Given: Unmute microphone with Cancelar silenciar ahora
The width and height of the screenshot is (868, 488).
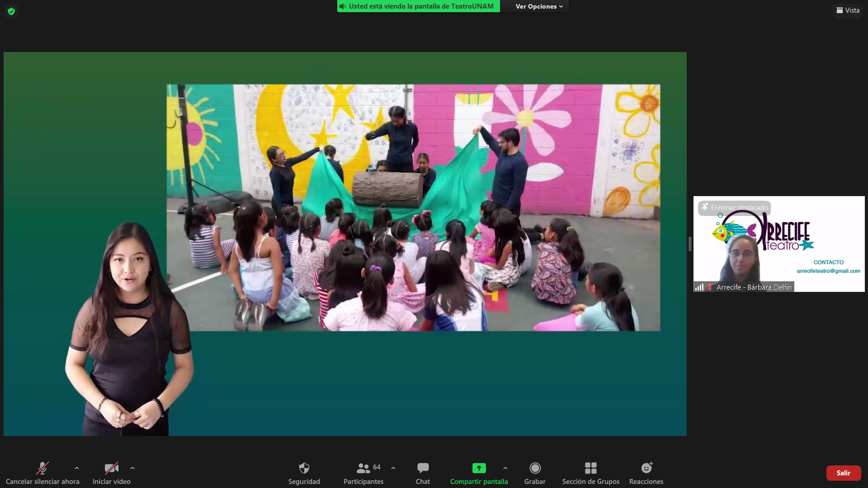Looking at the screenshot, I should (x=42, y=473).
